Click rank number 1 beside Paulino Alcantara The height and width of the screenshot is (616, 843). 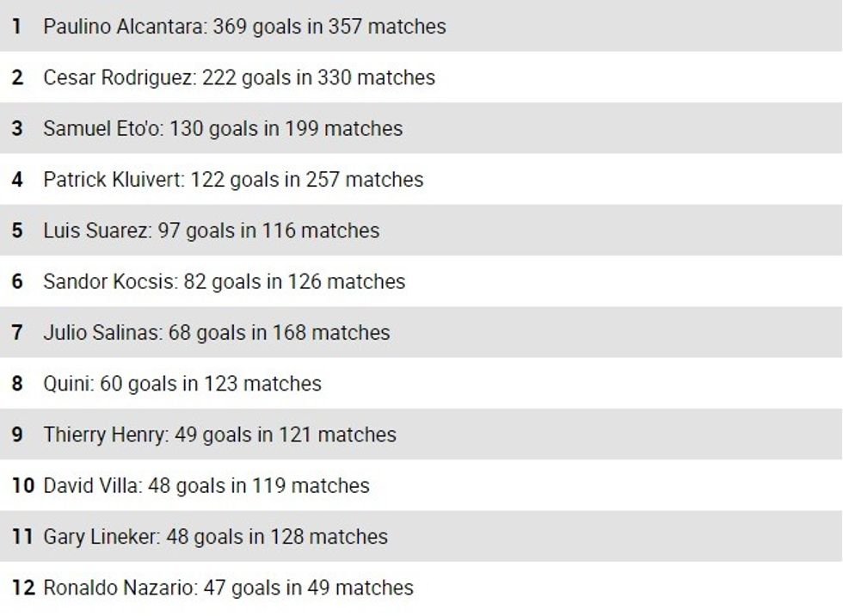click(x=17, y=27)
